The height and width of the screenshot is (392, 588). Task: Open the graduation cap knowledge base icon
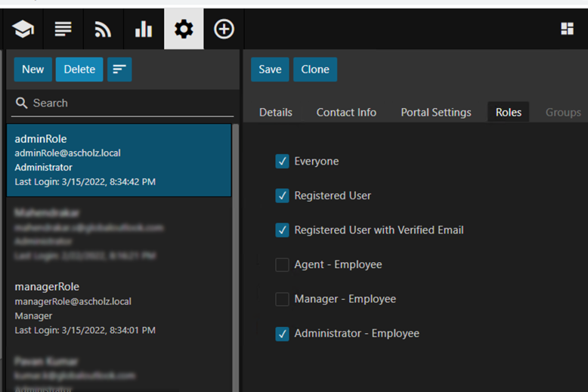click(23, 29)
